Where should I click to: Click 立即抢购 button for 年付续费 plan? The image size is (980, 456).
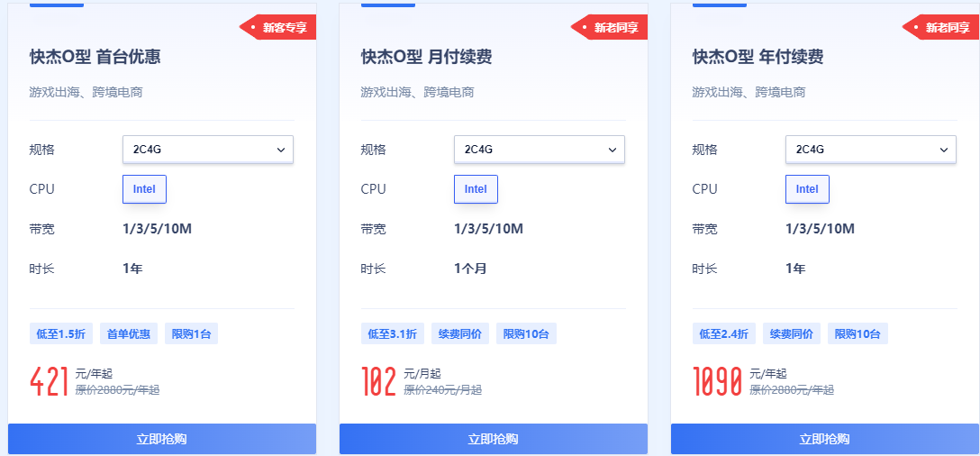click(x=825, y=439)
